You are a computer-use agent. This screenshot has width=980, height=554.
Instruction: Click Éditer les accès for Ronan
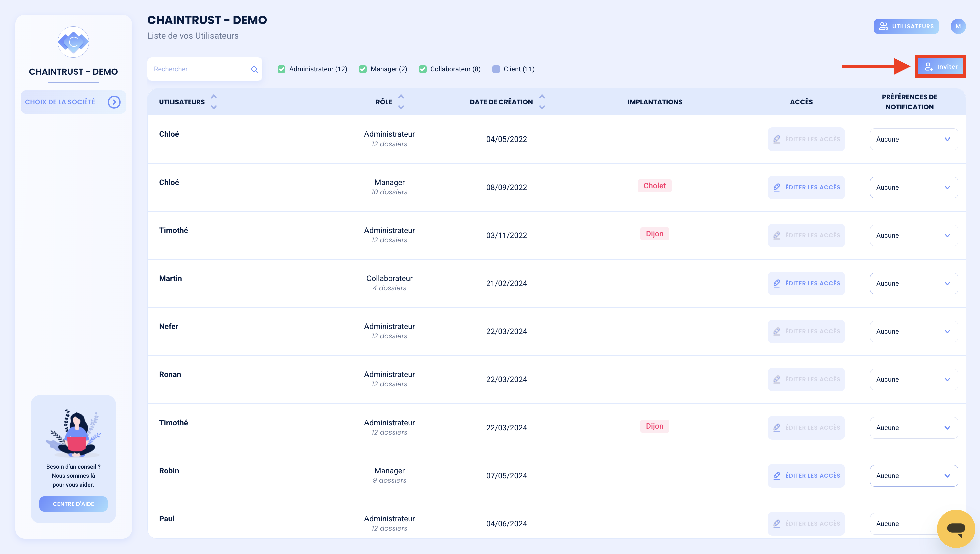[x=806, y=380]
